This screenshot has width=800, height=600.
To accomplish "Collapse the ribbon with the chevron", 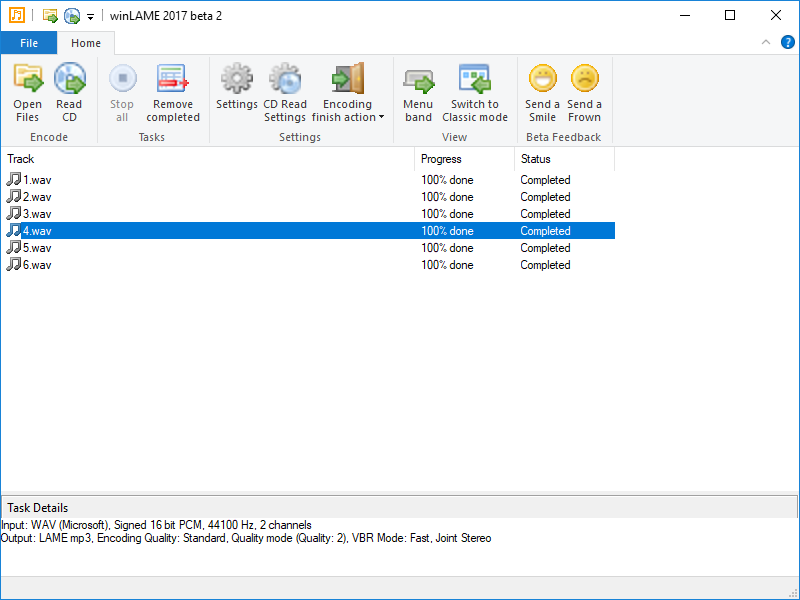I will [x=766, y=42].
